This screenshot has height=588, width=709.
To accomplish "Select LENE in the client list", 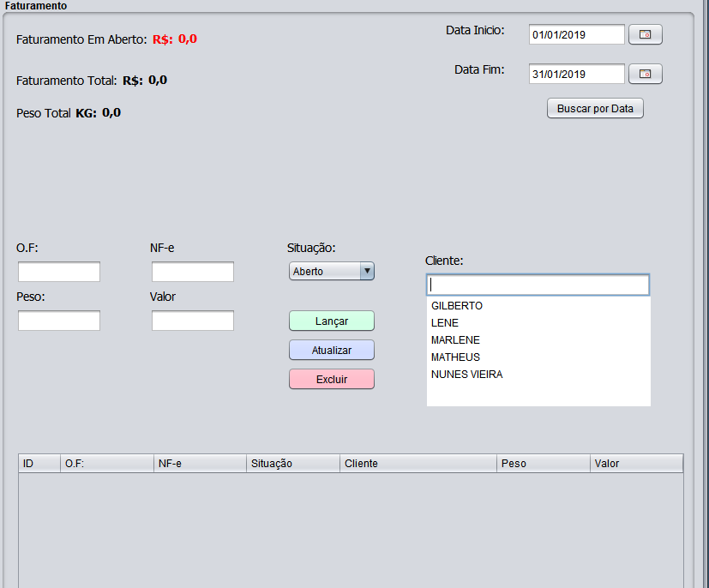I will pos(538,323).
